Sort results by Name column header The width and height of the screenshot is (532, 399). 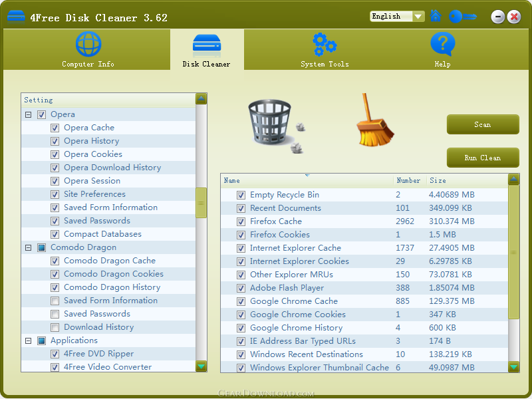click(x=307, y=180)
